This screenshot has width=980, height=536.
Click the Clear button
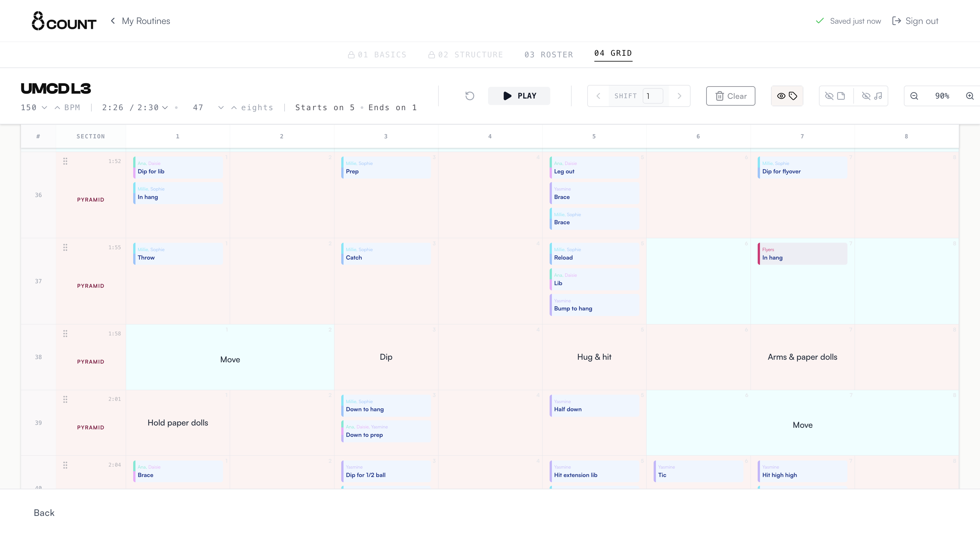[730, 96]
